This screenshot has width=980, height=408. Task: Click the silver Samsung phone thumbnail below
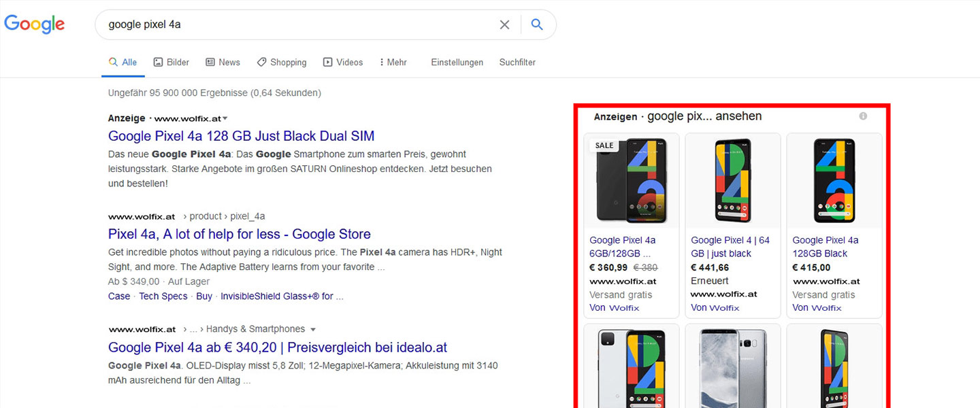[x=732, y=367]
